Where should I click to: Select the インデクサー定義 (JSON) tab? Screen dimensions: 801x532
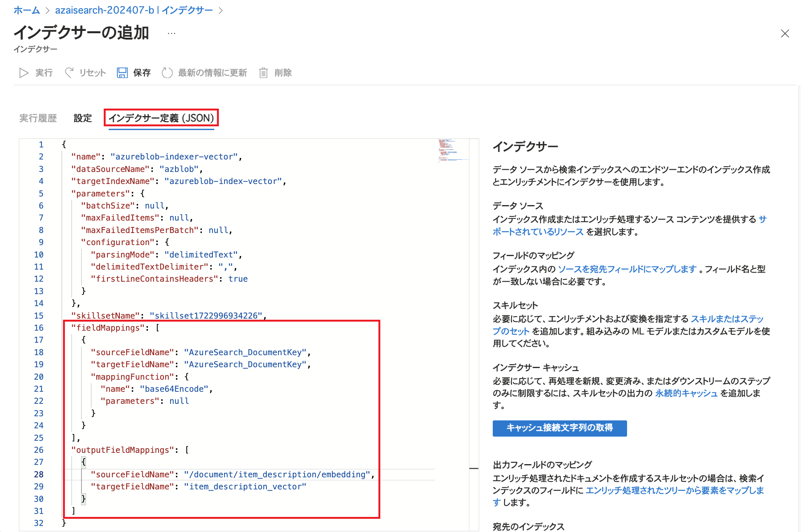click(161, 118)
